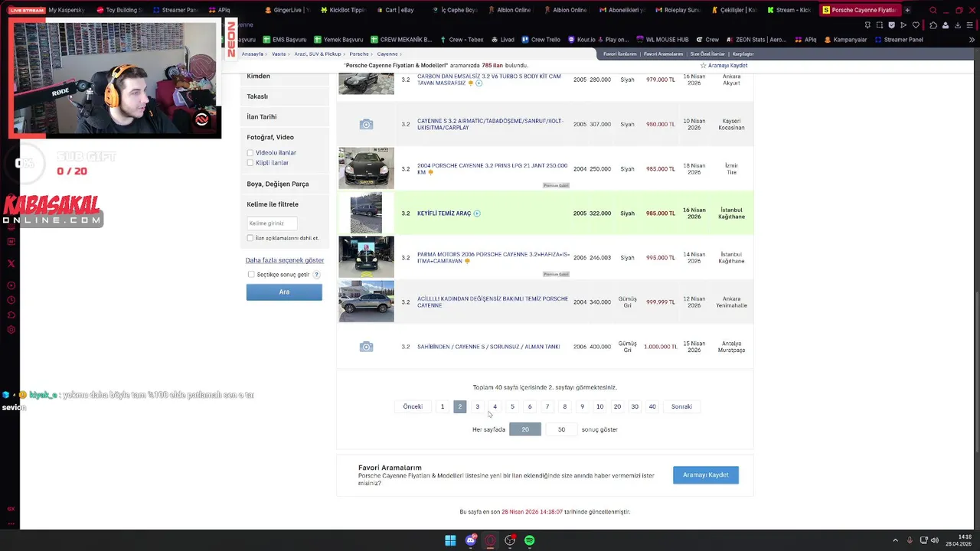This screenshot has width=980, height=551.
Task: Enable İlan açıklamalarını dahil et checkbox
Action: tap(250, 238)
